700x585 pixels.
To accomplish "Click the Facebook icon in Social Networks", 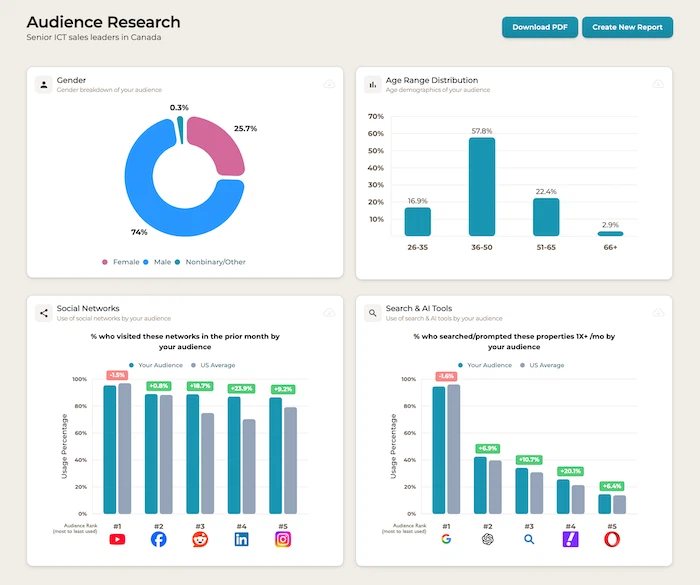I will click(158, 539).
